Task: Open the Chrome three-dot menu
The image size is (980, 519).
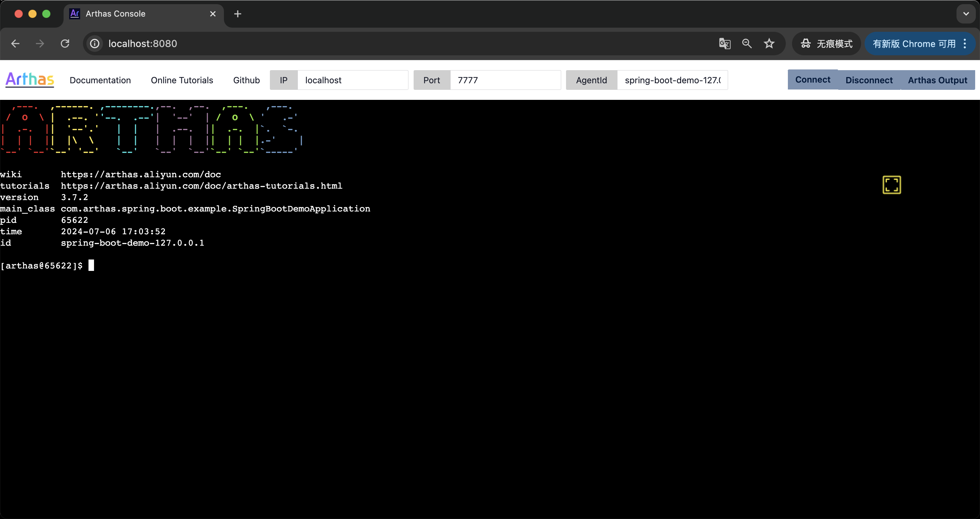Action: pos(965,44)
